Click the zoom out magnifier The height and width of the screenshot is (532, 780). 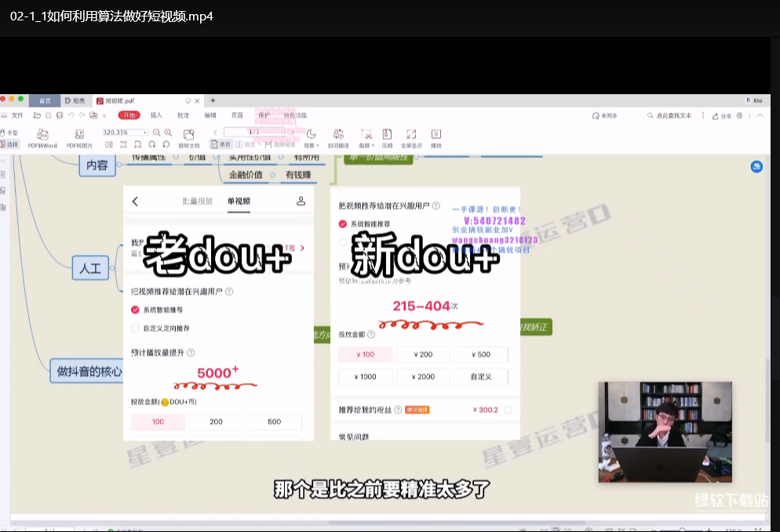157,133
